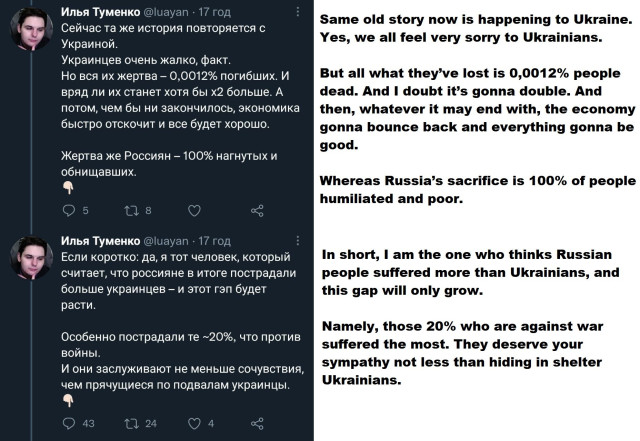Click the pointing-down emoji under the first tweet
The width and height of the screenshot is (640, 441).
67,185
